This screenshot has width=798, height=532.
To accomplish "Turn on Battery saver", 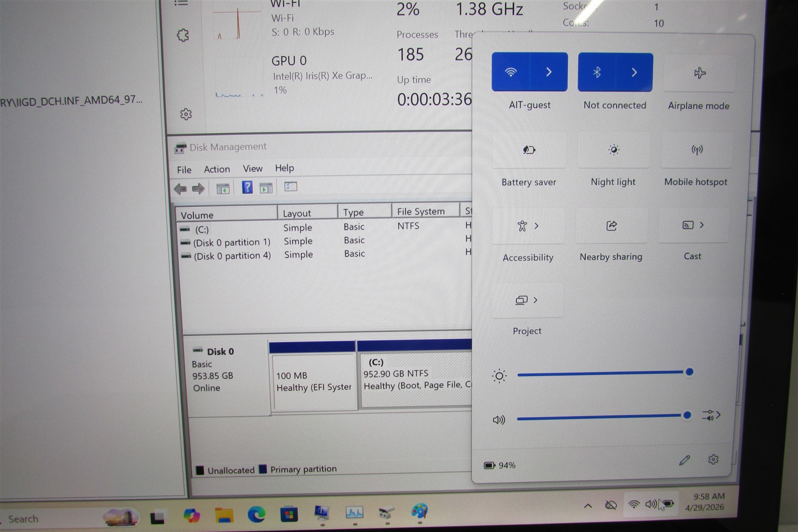I will coord(529,150).
